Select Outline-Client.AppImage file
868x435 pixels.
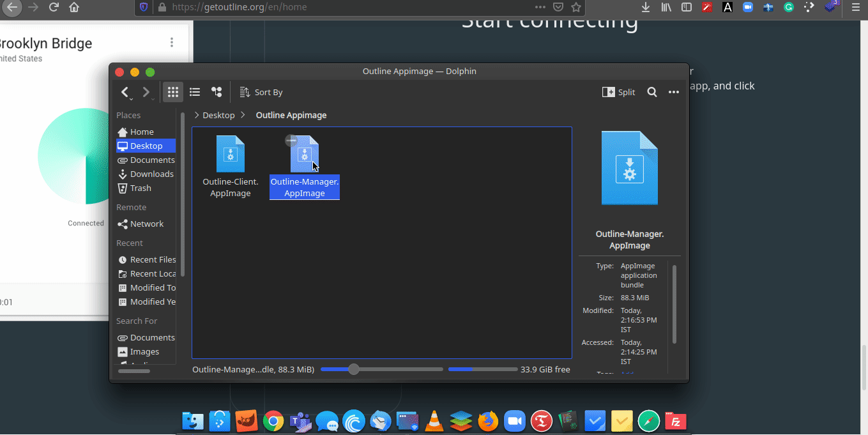coord(231,165)
